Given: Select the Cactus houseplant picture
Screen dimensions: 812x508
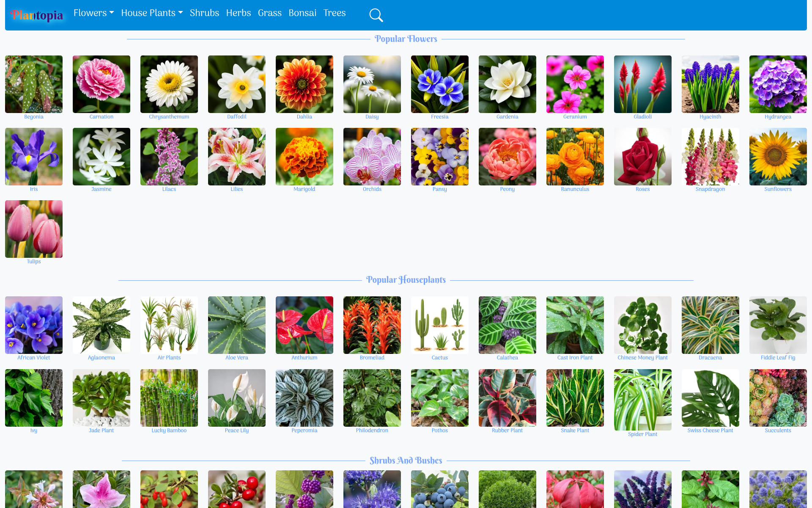Looking at the screenshot, I should pos(440,325).
